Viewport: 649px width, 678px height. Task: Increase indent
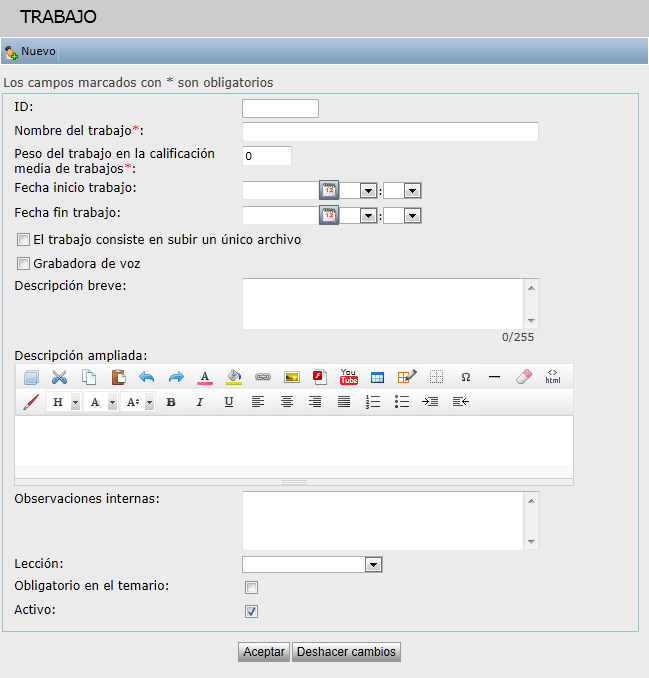[430, 402]
